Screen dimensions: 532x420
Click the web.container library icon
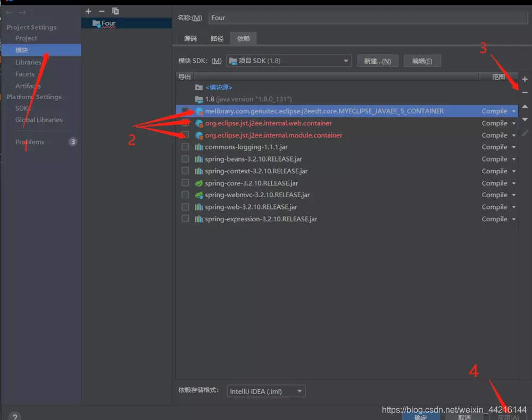pyautogui.click(x=199, y=123)
